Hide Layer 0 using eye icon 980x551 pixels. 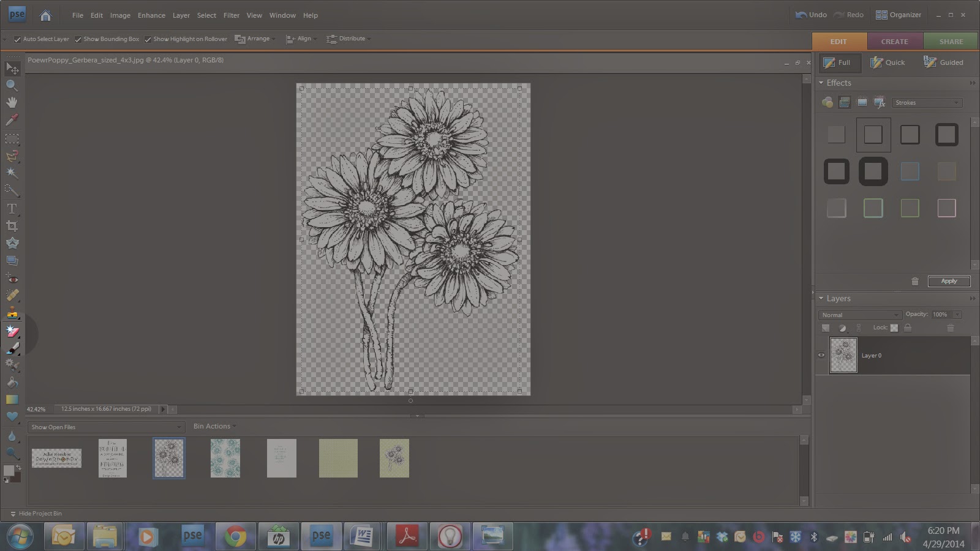click(x=821, y=355)
